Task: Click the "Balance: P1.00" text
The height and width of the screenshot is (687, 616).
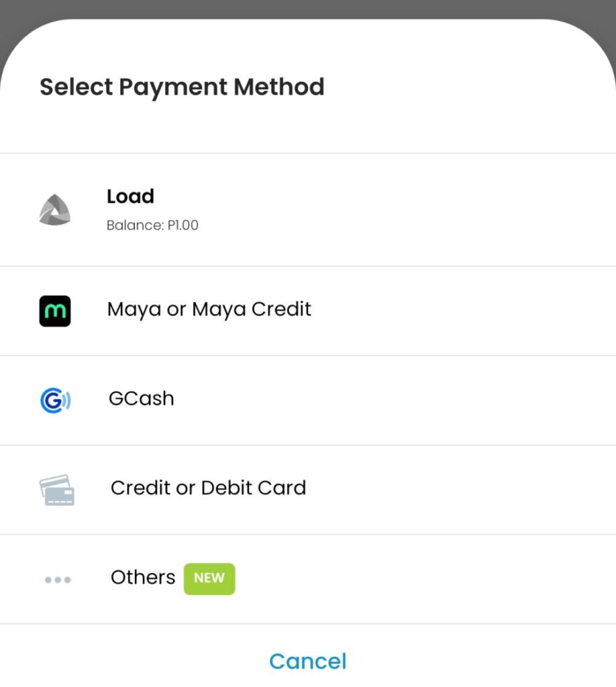Action: tap(152, 225)
